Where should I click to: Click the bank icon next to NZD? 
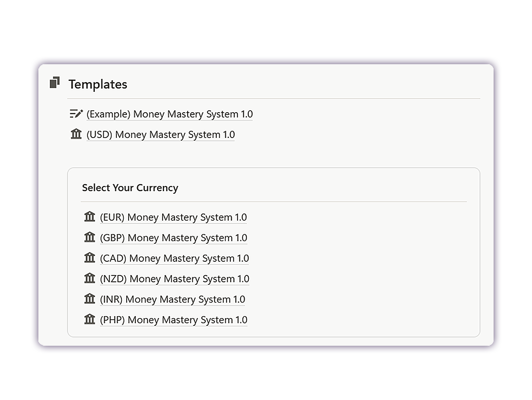click(90, 278)
